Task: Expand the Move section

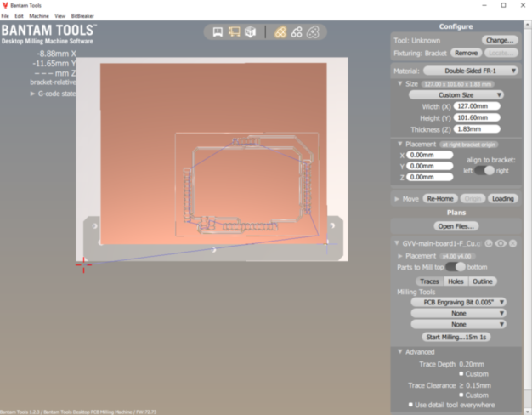Action: tap(397, 199)
